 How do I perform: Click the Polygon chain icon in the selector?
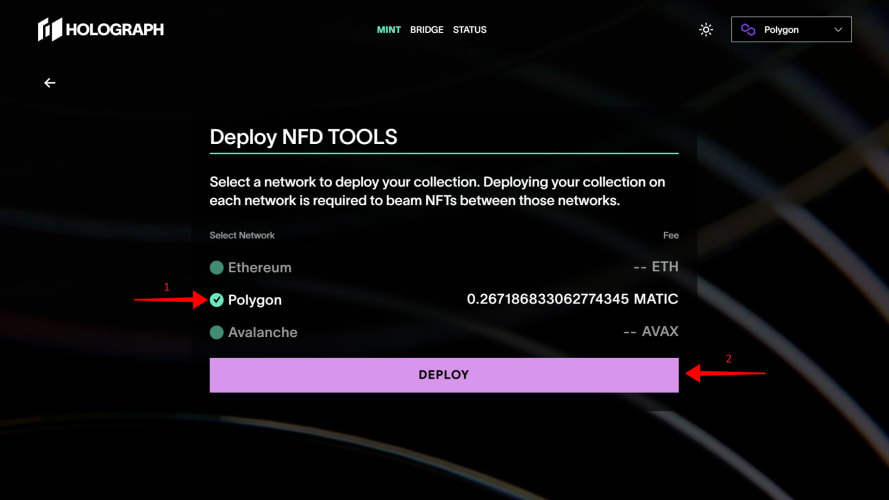pyautogui.click(x=748, y=29)
